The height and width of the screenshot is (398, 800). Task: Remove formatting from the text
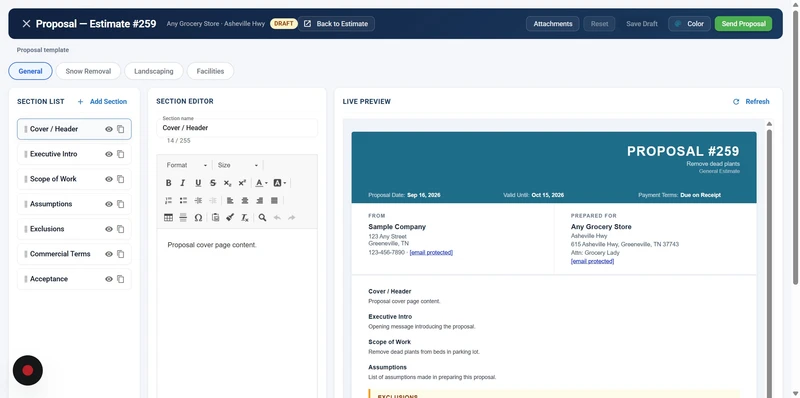pyautogui.click(x=245, y=217)
